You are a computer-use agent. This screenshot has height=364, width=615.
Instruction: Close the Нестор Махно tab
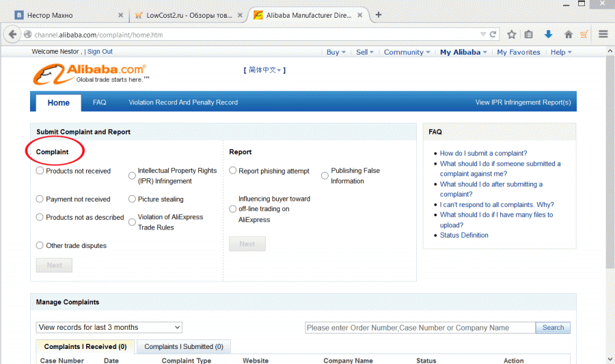pos(121,15)
